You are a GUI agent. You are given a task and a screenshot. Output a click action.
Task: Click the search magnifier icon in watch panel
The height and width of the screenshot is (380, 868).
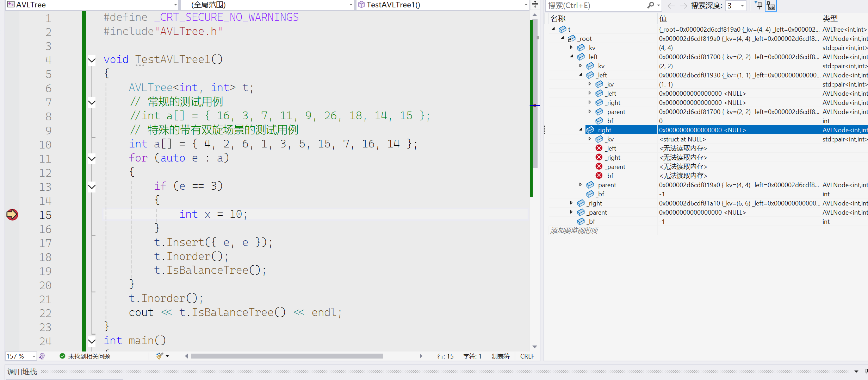tap(650, 5)
